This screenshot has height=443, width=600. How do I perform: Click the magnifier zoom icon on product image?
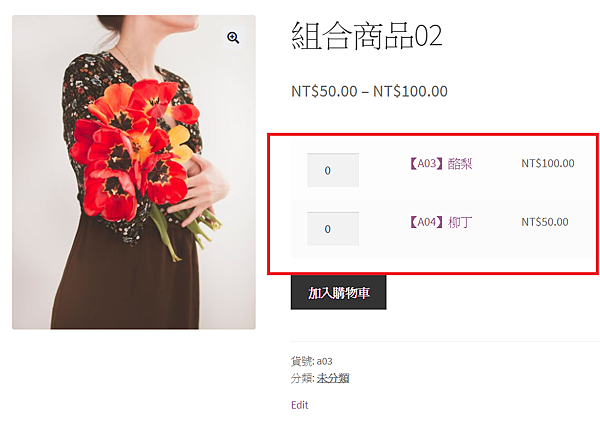(233, 37)
